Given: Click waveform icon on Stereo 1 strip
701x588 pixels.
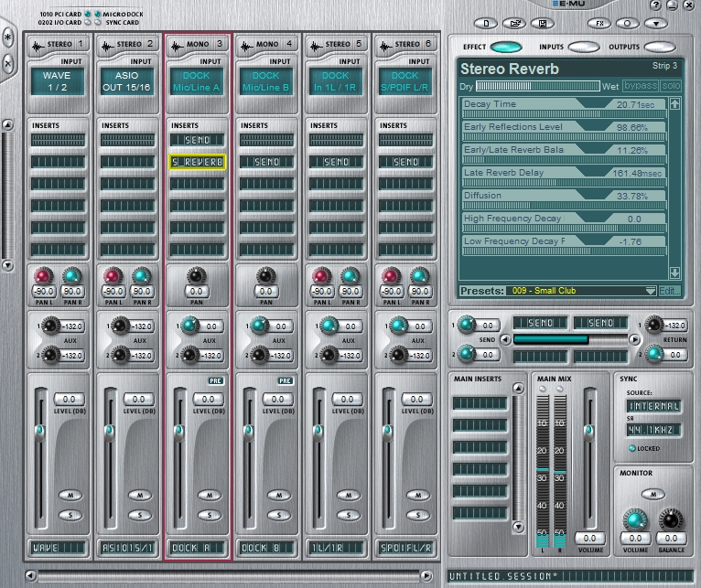Looking at the screenshot, I should point(38,46).
